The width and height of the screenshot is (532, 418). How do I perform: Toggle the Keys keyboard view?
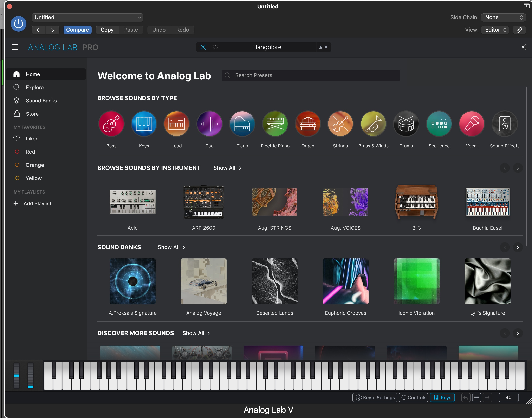[x=442, y=397]
